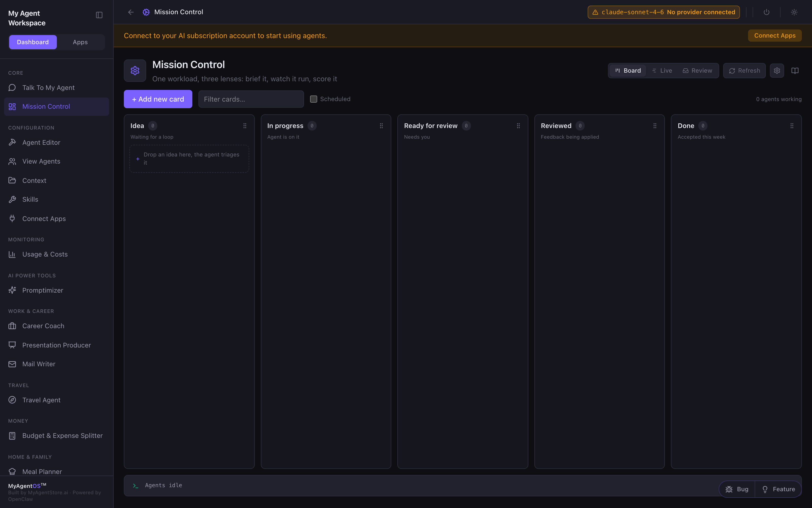812x508 pixels.
Task: Open Career Coach
Action: 56,326
